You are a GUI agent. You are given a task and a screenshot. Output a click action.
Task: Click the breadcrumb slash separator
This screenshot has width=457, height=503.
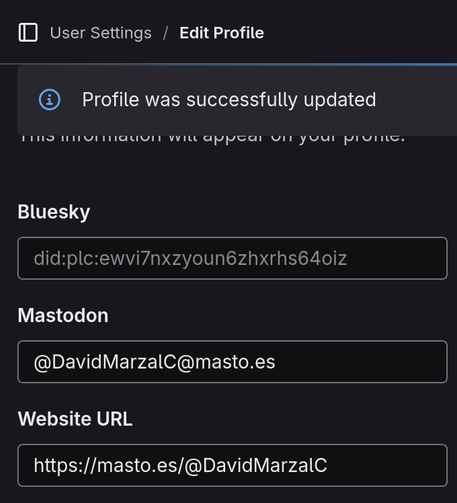[165, 33]
